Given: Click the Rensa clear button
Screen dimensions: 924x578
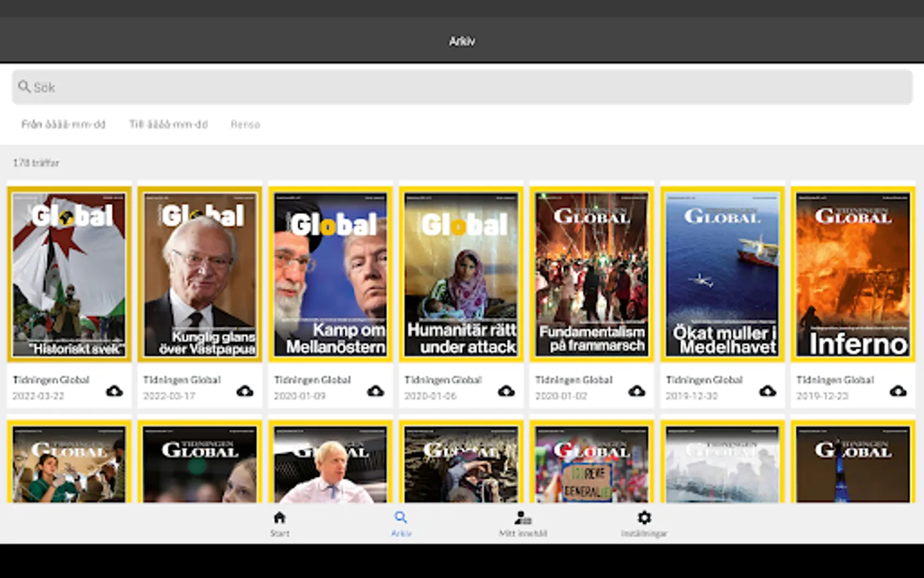Looking at the screenshot, I should (245, 124).
